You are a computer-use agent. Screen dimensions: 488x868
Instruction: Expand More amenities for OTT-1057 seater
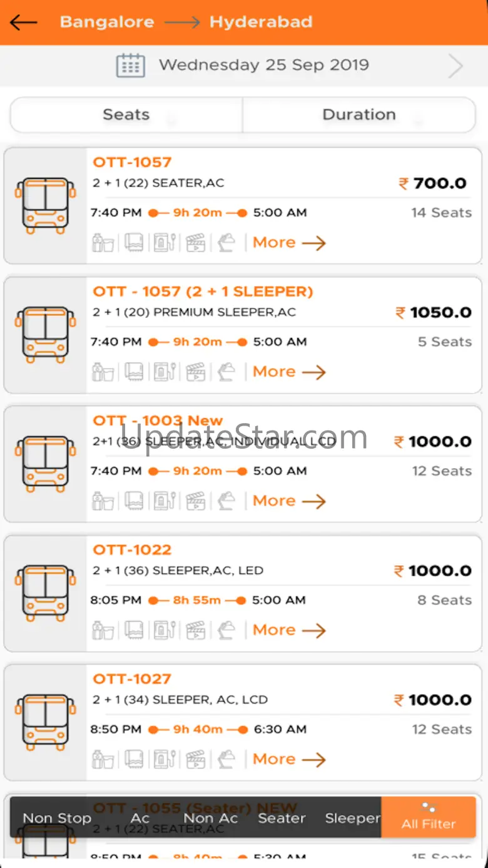289,242
